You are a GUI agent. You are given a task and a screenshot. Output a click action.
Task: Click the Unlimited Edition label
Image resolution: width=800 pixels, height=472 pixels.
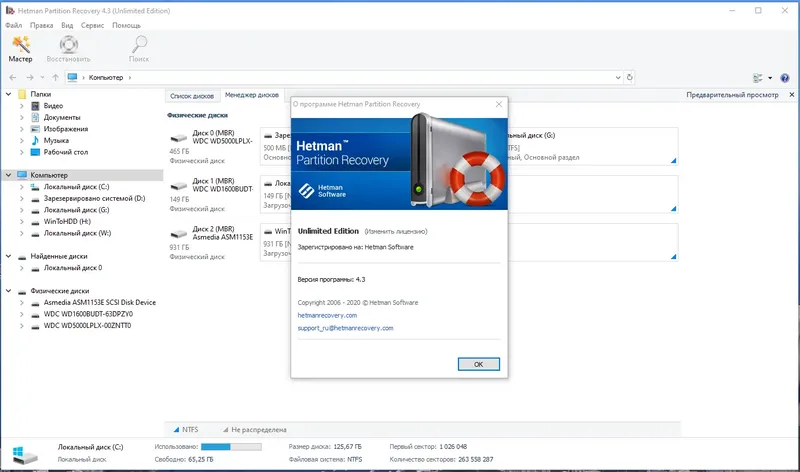click(x=328, y=231)
